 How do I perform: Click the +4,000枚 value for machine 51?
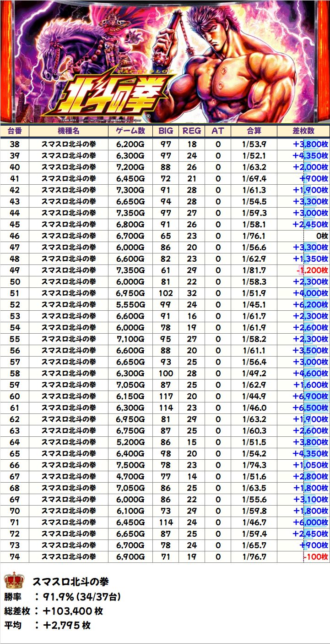pos(311,293)
